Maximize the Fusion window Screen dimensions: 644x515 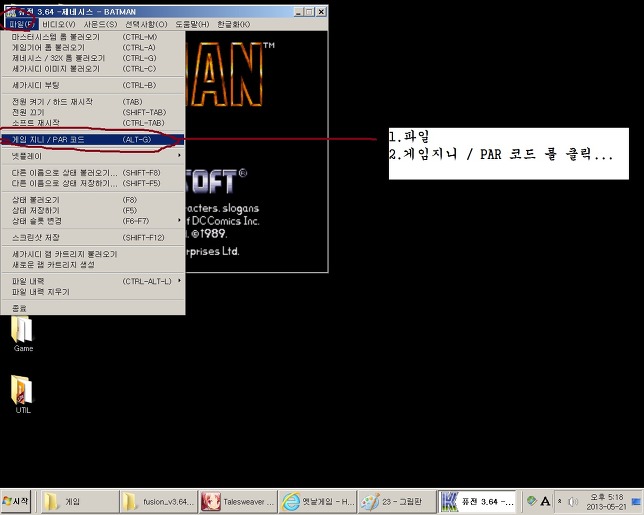309,12
